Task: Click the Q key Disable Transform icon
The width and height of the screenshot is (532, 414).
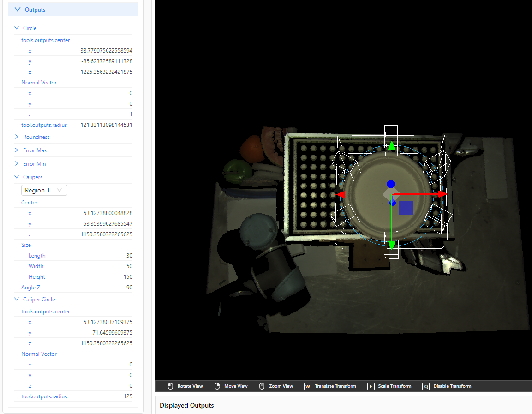Action: pos(426,386)
